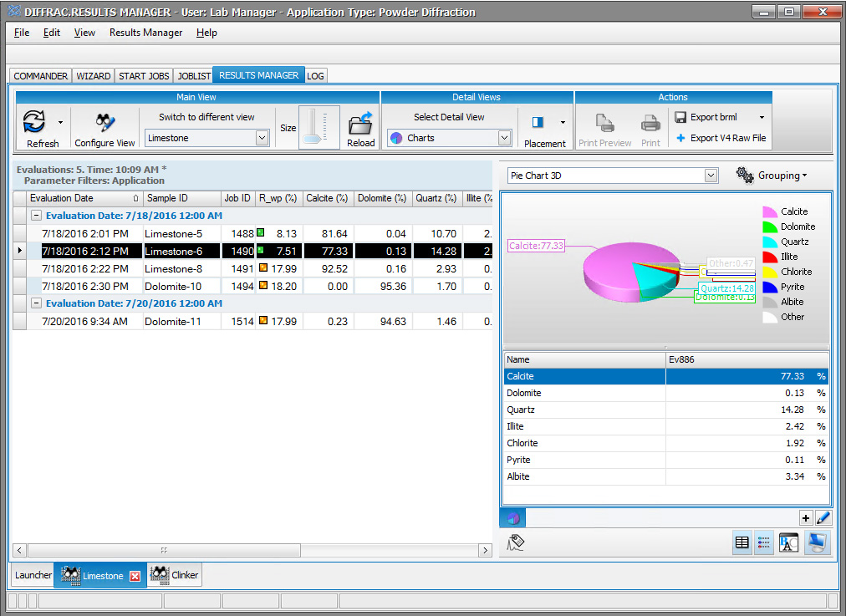The image size is (846, 616).
Task: Open the Results Manager menu
Action: click(145, 33)
